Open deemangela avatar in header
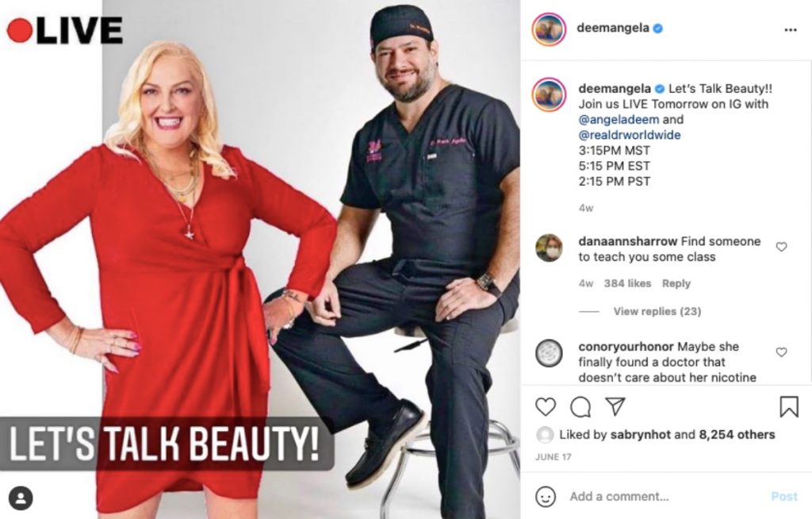Viewport: 812px width, 519px height. point(549,29)
